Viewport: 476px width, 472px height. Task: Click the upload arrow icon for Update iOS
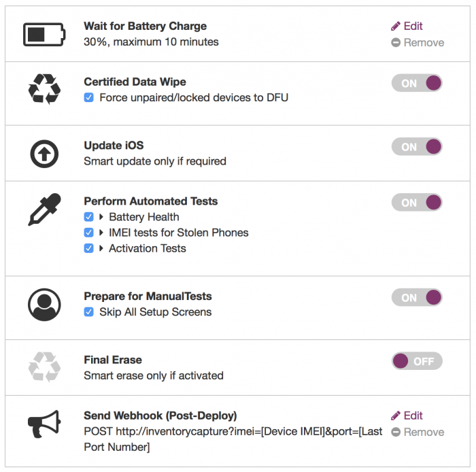coord(44,154)
